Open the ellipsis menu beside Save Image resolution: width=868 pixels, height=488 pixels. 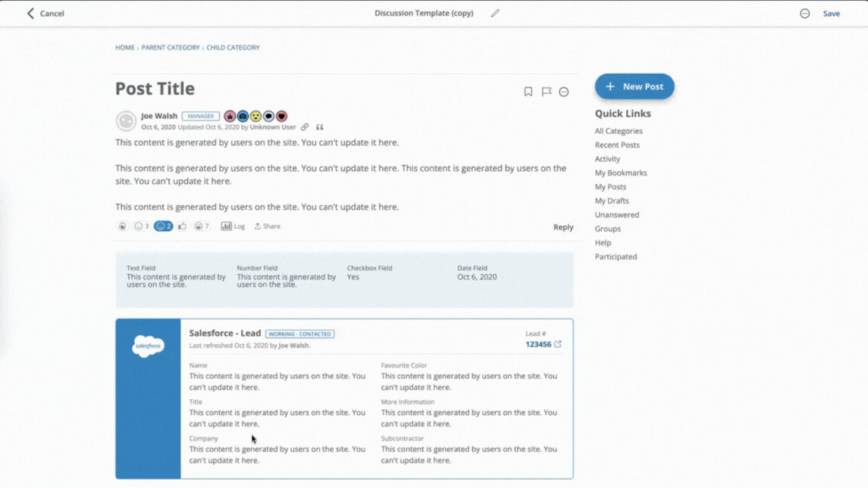tap(805, 13)
